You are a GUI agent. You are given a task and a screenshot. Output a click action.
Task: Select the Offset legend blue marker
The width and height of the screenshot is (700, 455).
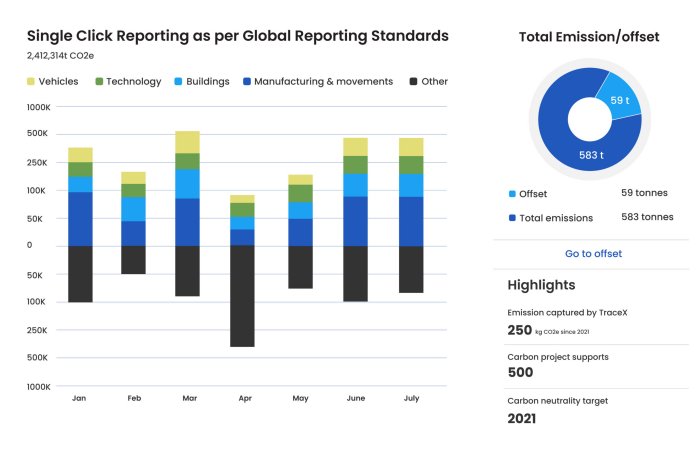pos(513,194)
